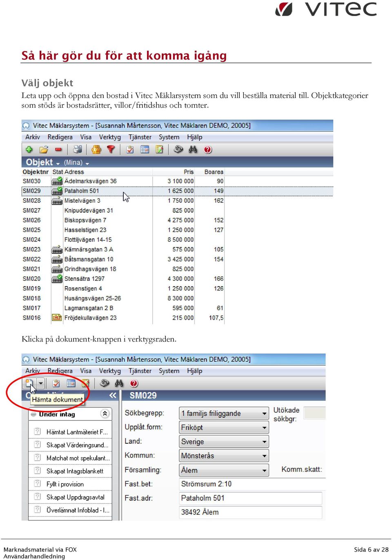The width and height of the screenshot is (392, 560).
Task: Open the arrow next to Hämta dokument icon
Action: [40, 383]
